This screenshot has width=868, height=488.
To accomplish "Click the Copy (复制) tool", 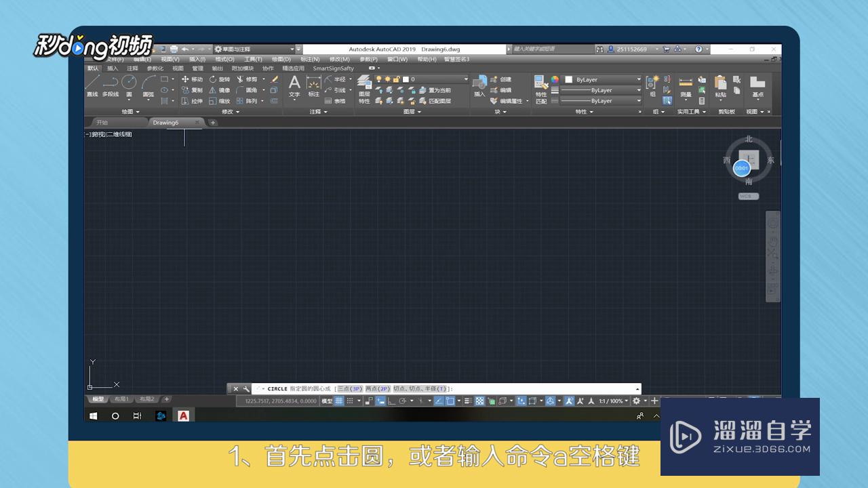I will pyautogui.click(x=192, y=90).
